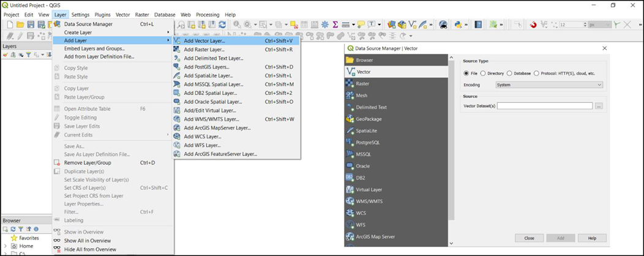The height and width of the screenshot is (256, 644).
Task: Open the Statistical Summary sigma icon
Action: pyautogui.click(x=335, y=24)
